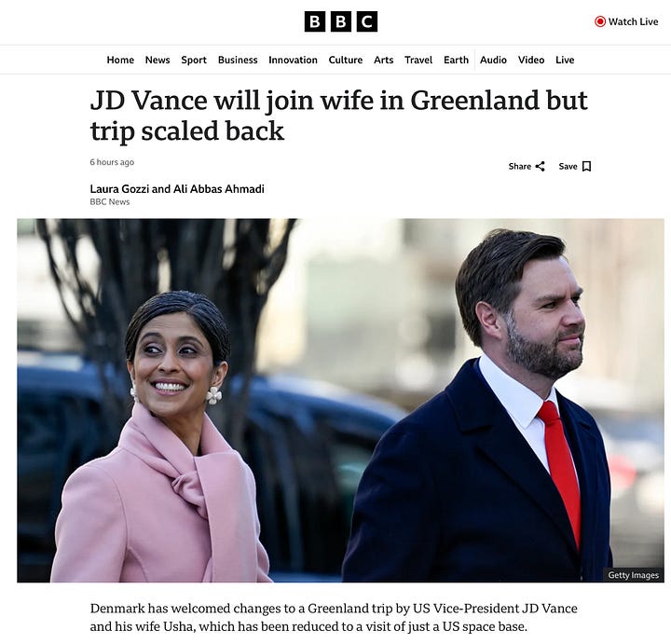Open the Home menu item
Screen dimensions: 671x644
(x=120, y=60)
